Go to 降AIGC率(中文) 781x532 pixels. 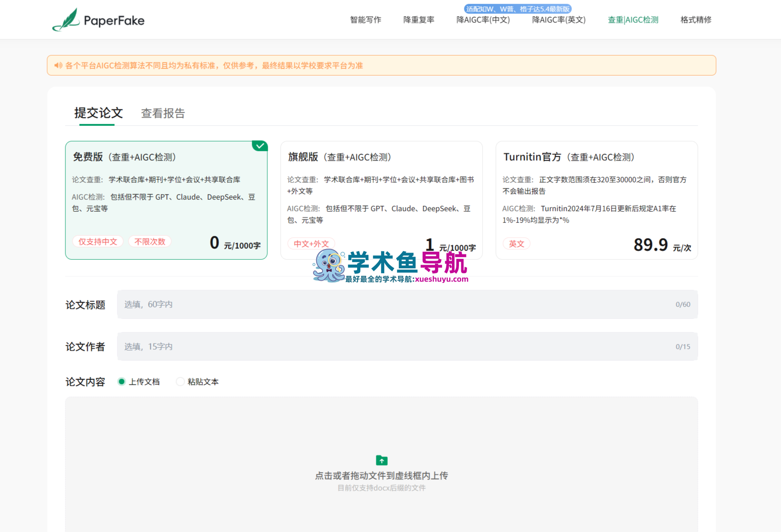483,20
